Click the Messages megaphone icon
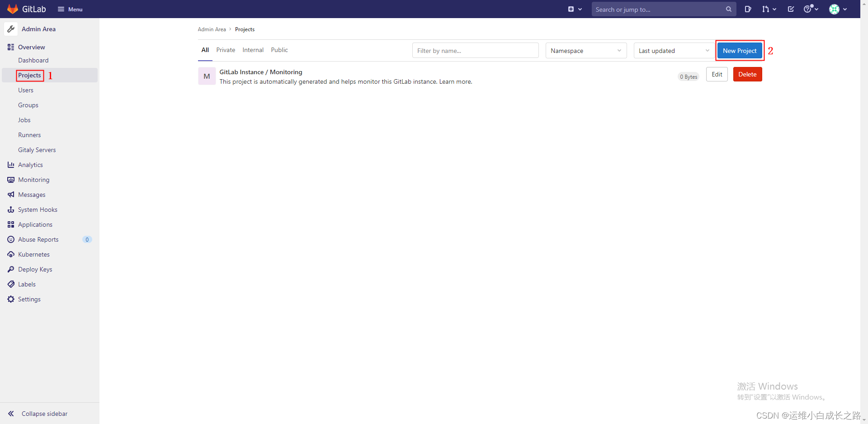 11,195
